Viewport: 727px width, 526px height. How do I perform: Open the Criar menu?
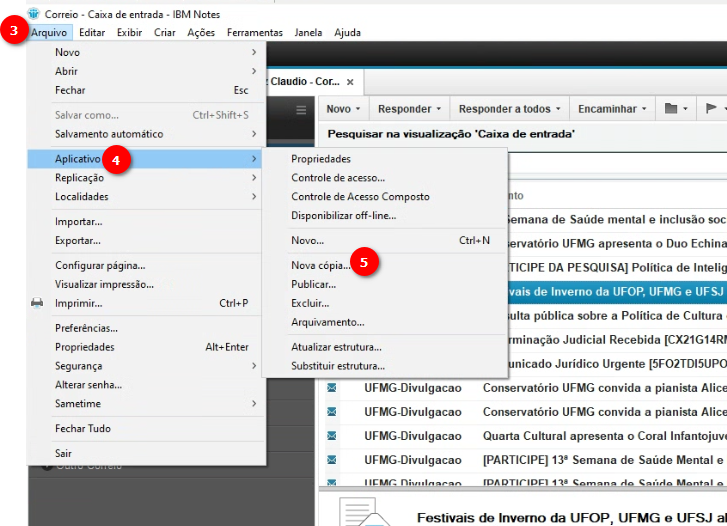point(165,32)
